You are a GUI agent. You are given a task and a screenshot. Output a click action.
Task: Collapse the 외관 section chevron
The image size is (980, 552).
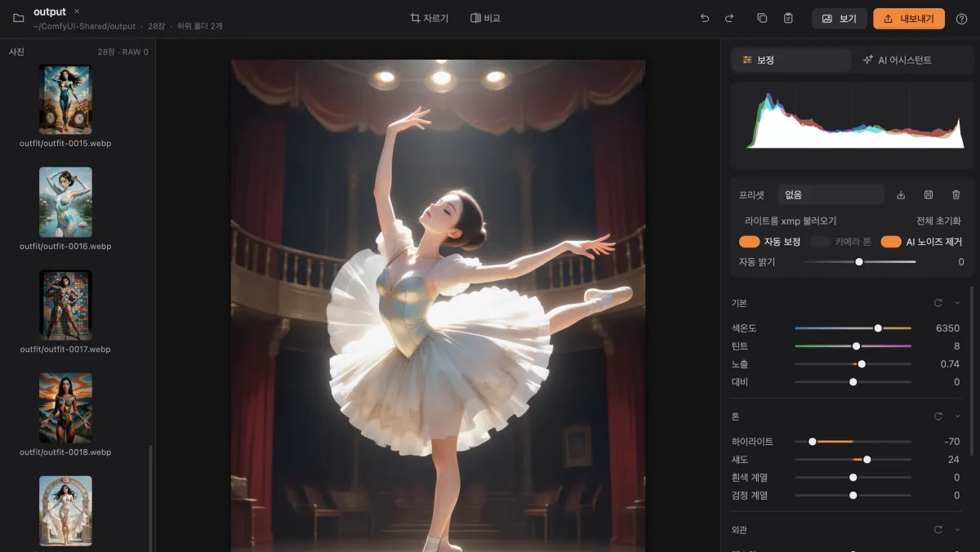957,530
